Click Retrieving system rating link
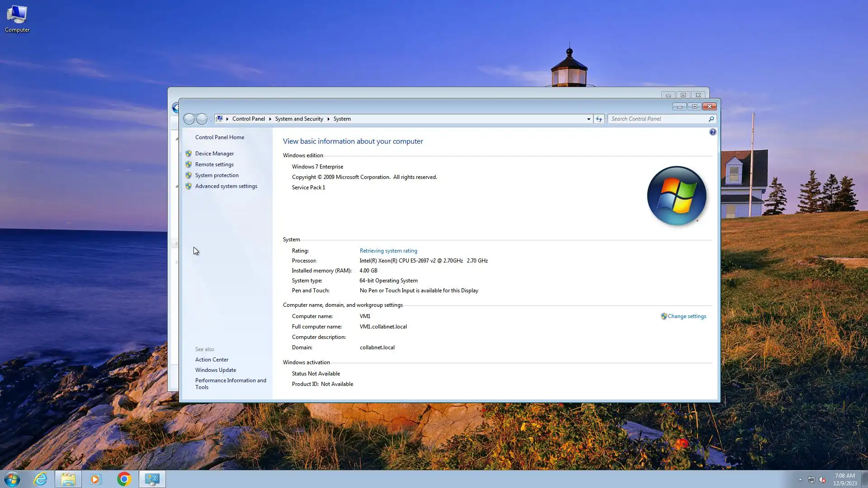Viewport: 868px width, 488px height. [388, 251]
